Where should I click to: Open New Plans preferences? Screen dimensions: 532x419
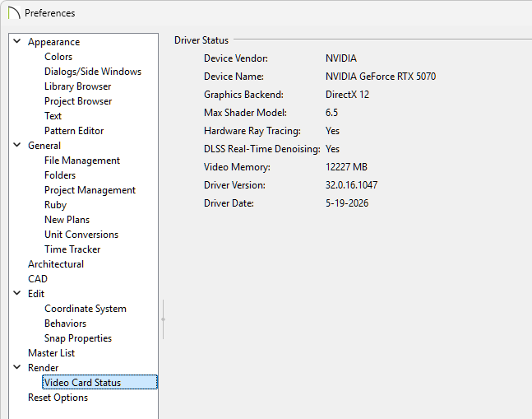(x=67, y=220)
